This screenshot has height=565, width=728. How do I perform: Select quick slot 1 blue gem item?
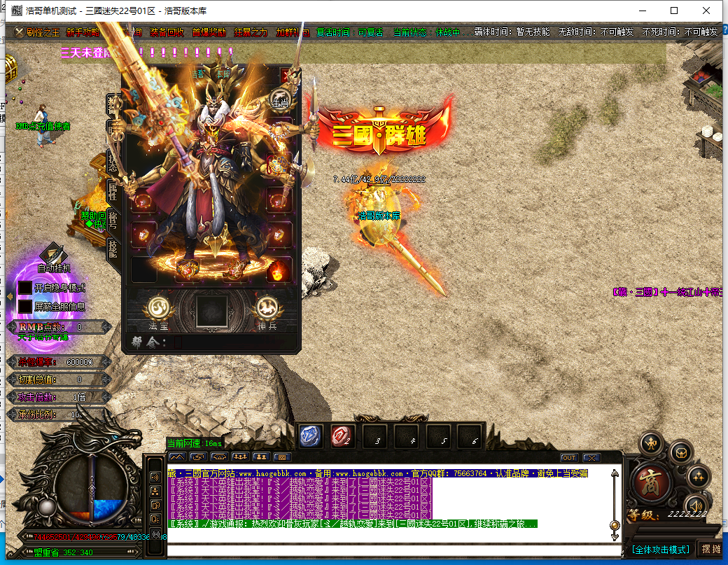click(x=310, y=436)
